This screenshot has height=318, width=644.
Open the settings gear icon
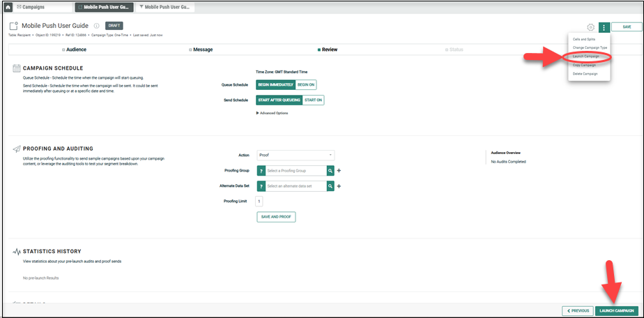click(590, 27)
